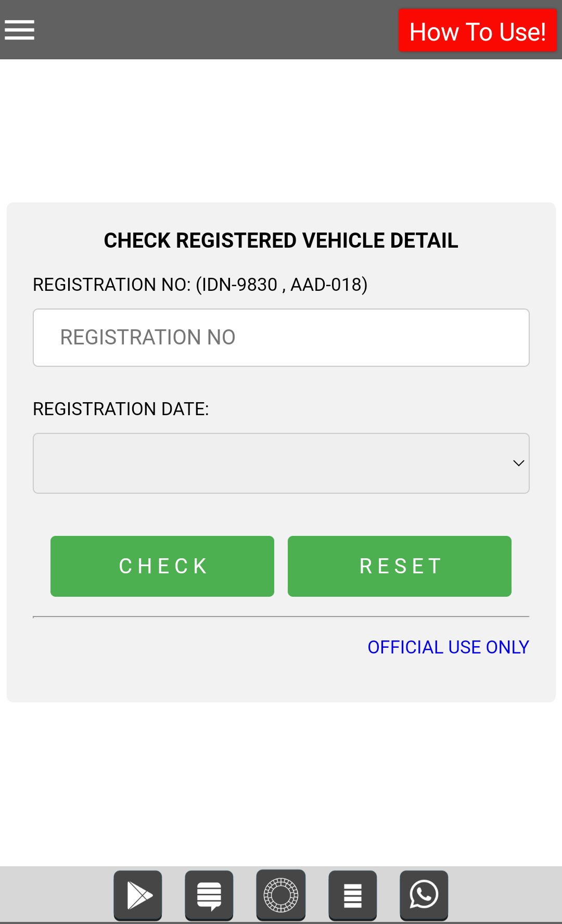Tap the Google Play store icon
Viewport: 562px width, 924px height.
[138, 895]
